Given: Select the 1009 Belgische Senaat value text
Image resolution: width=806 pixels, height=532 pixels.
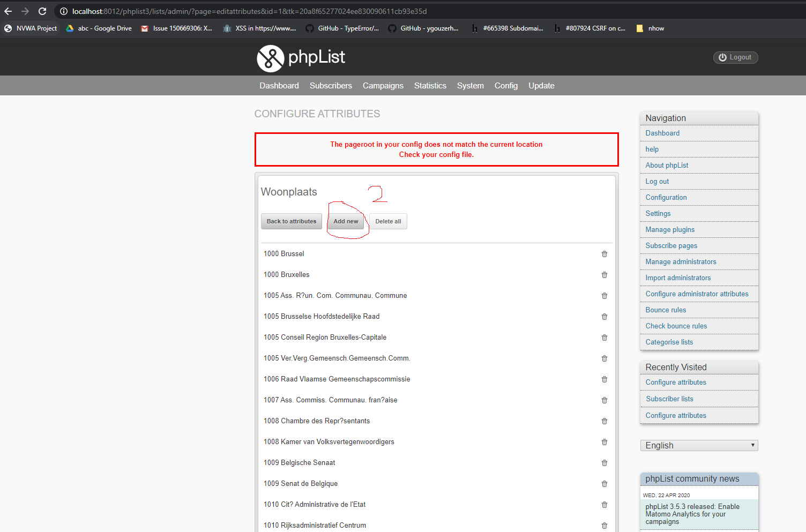Looking at the screenshot, I should [299, 463].
